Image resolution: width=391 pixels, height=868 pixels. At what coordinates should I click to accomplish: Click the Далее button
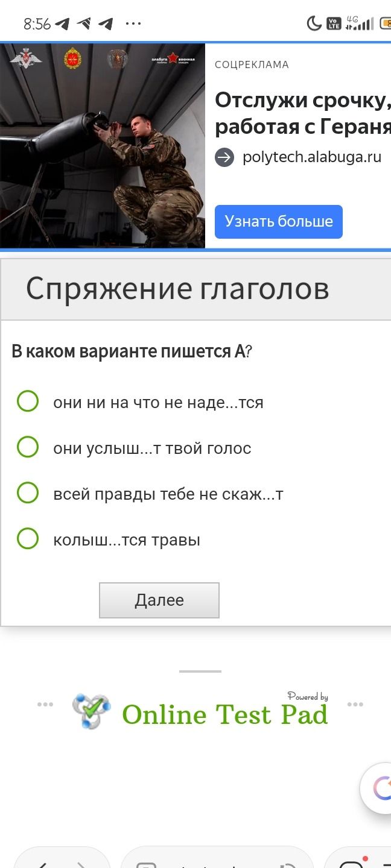159,600
